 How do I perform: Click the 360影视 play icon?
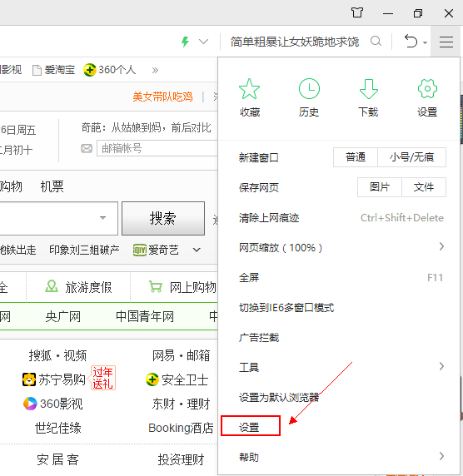pyautogui.click(x=30, y=404)
